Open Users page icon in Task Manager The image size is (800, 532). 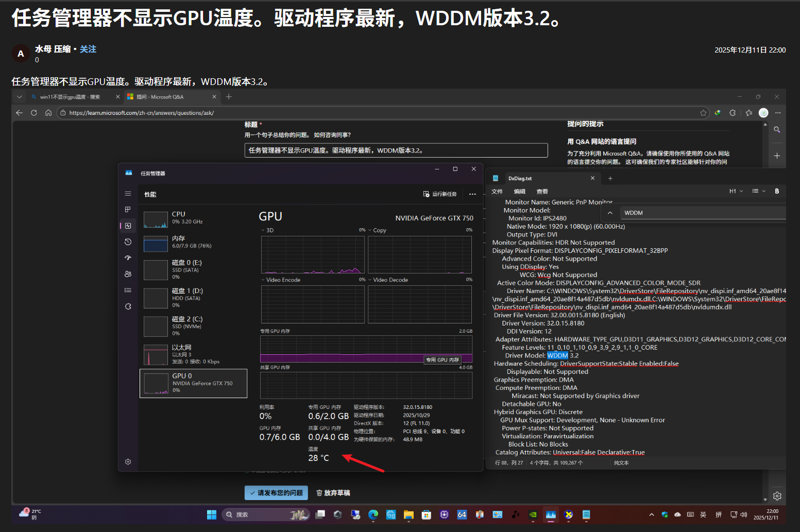coord(128,274)
